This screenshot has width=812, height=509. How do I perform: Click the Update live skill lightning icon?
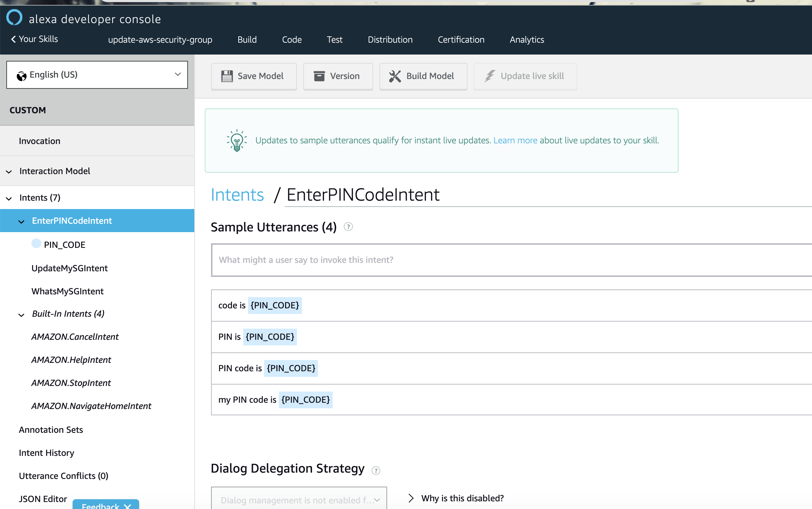(x=489, y=76)
